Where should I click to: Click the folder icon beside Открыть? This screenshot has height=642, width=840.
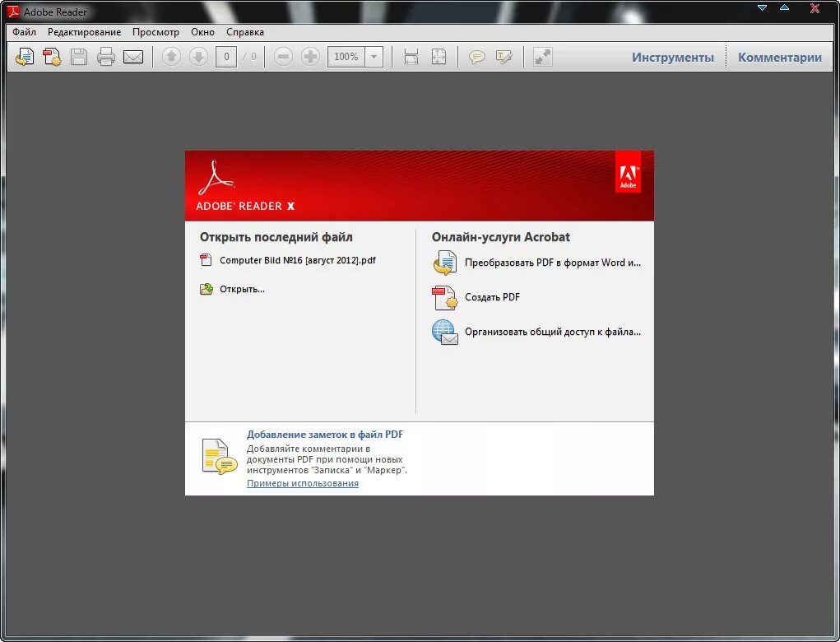pyautogui.click(x=207, y=290)
